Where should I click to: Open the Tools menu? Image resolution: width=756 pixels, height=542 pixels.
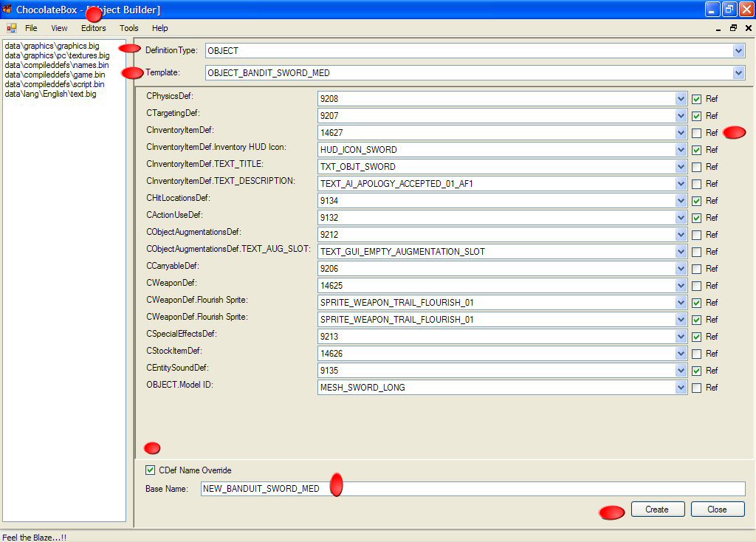click(129, 28)
